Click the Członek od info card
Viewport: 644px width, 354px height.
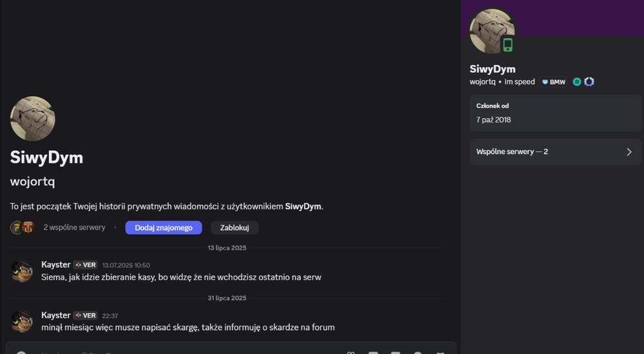(555, 113)
